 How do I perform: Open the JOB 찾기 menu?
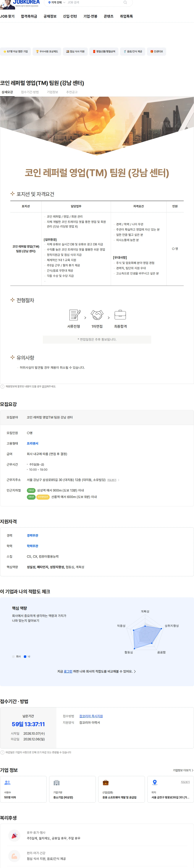(x=7, y=16)
